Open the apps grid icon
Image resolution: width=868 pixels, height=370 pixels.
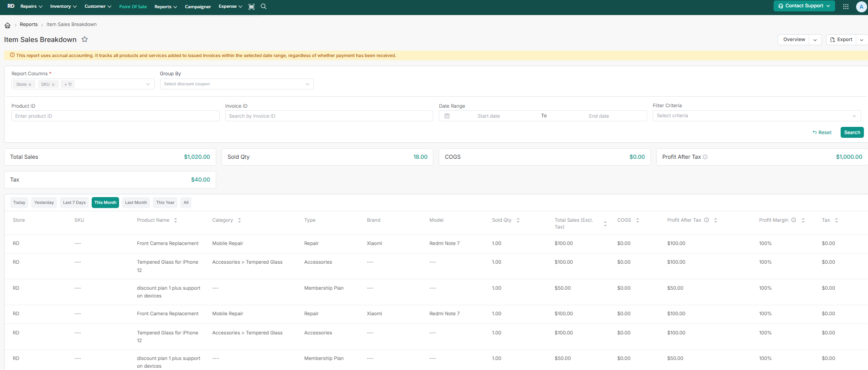tap(846, 6)
